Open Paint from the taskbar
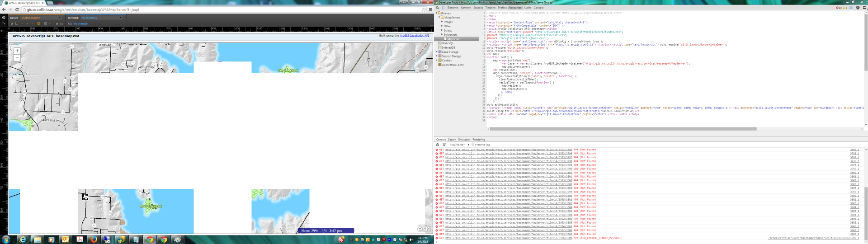The image size is (868, 244). click(177, 239)
